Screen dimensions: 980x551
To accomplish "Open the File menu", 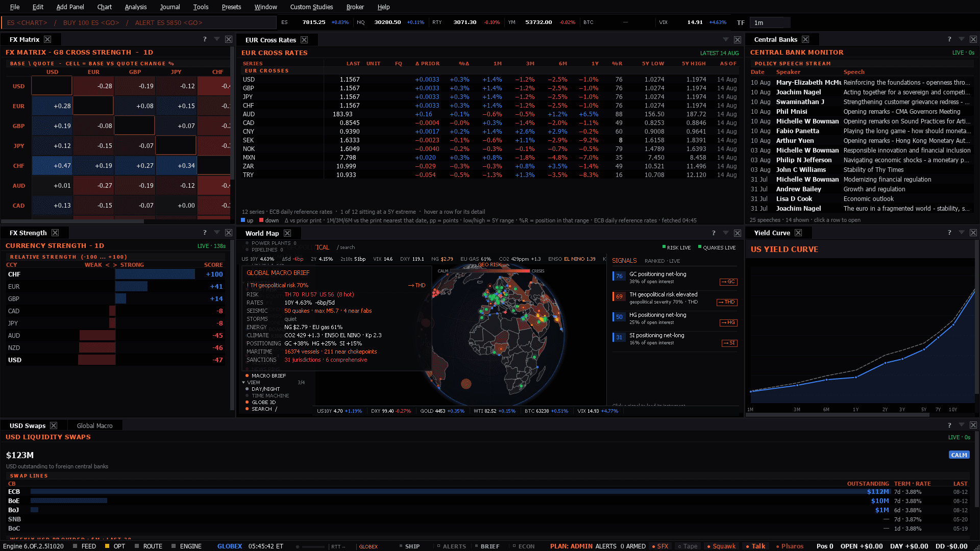I will pos(15,7).
